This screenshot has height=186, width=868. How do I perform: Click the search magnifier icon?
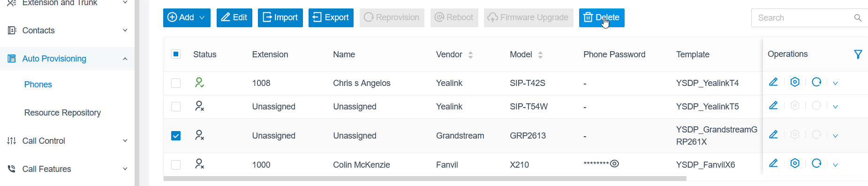coord(858,18)
